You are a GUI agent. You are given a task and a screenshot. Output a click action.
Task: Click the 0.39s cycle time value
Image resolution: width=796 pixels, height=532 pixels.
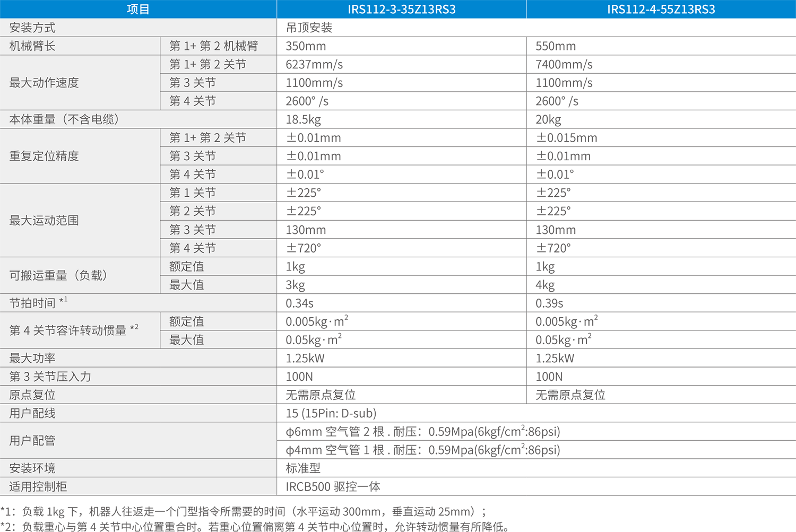[x=550, y=303]
